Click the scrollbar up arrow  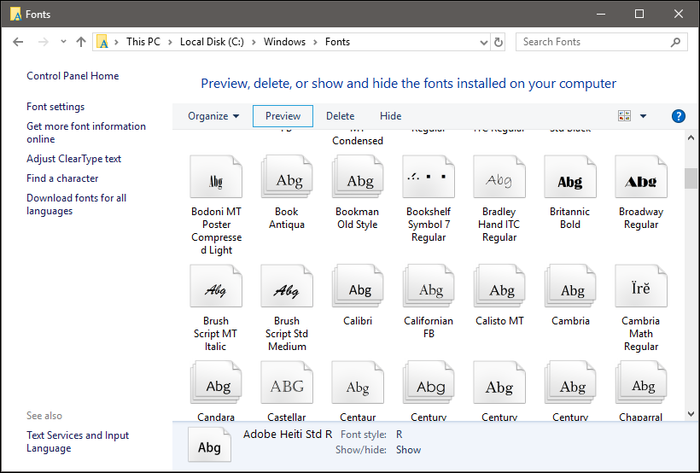(691, 138)
